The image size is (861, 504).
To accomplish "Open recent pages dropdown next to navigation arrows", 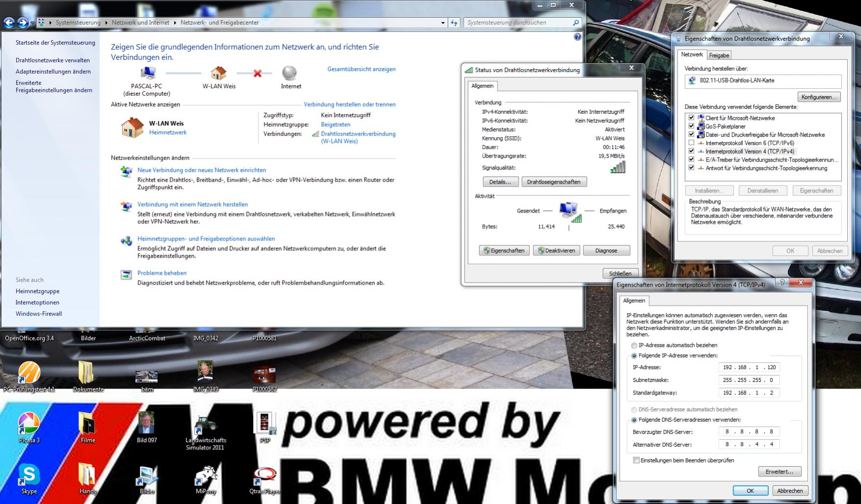I will click(32, 23).
